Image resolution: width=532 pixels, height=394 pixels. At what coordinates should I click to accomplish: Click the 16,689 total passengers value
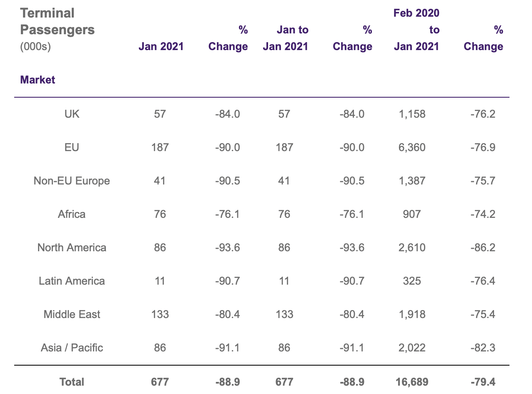(x=412, y=382)
